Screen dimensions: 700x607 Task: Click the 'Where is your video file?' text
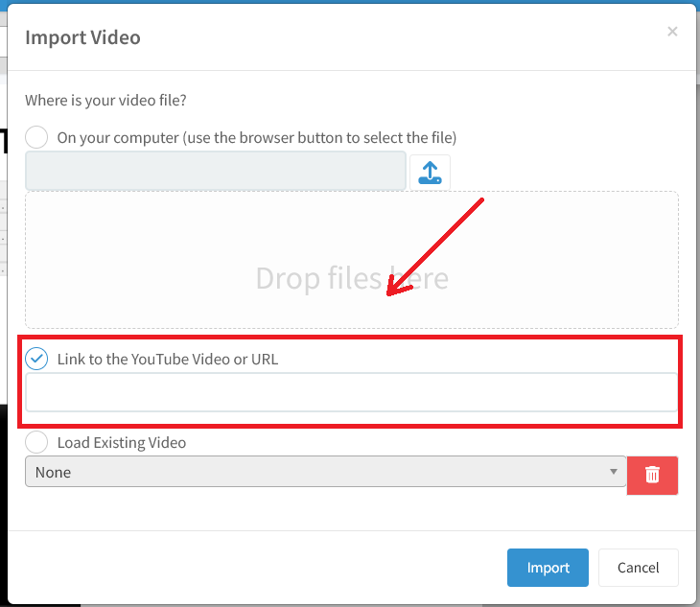(x=118, y=100)
